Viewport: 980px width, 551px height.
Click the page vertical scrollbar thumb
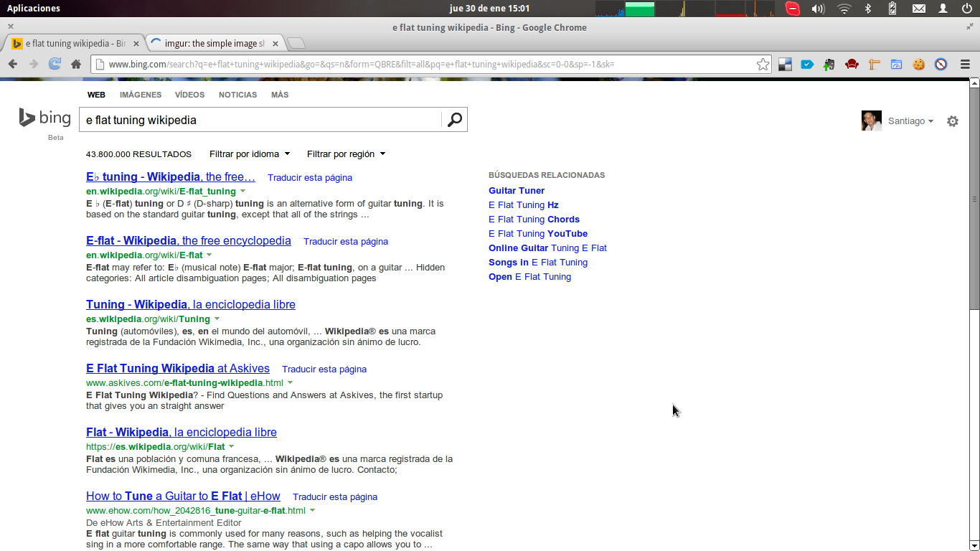tap(974, 199)
